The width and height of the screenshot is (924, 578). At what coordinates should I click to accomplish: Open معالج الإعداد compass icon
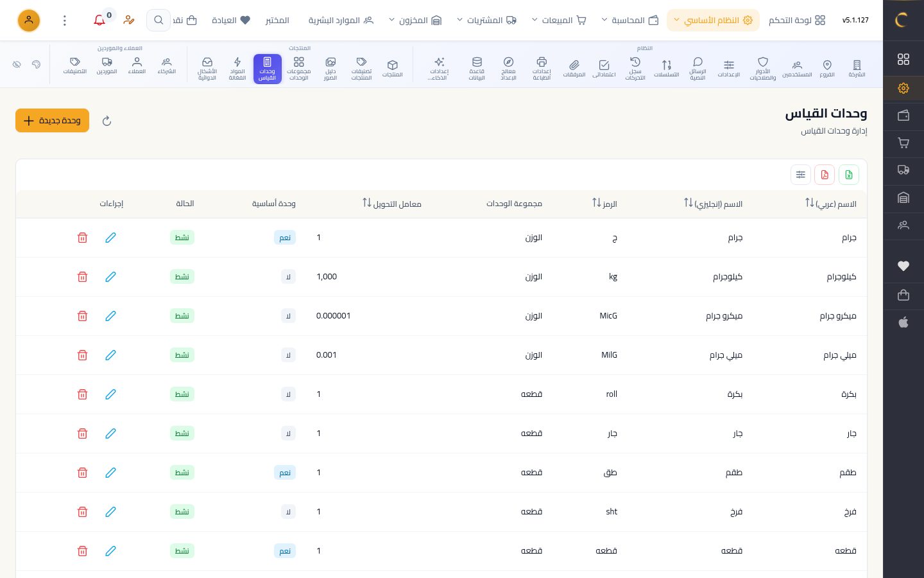(x=508, y=68)
